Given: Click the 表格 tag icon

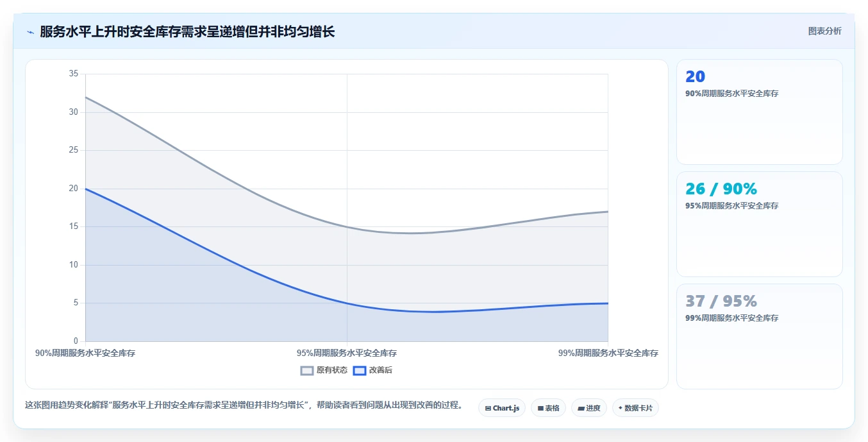Looking at the screenshot, I should tap(540, 408).
